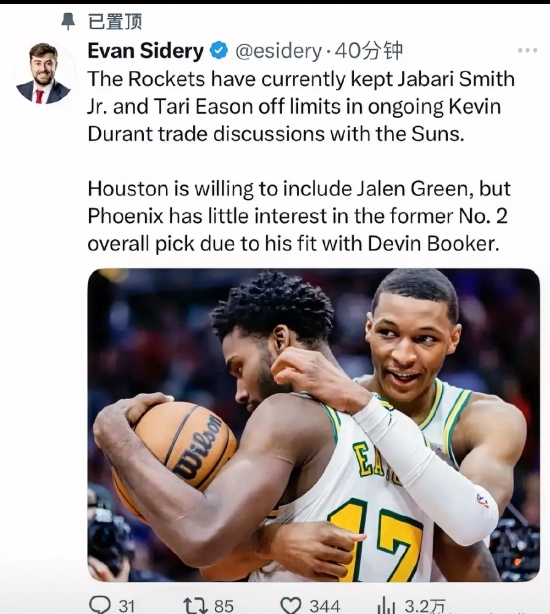This screenshot has height=614, width=550.
Task: Open Evan Sidery's profile avatar
Action: click(43, 73)
